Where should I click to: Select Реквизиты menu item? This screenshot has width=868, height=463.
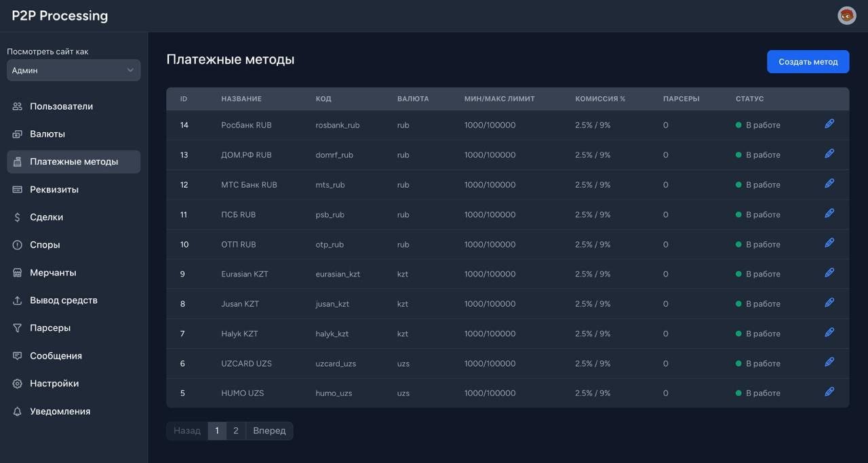coord(74,190)
